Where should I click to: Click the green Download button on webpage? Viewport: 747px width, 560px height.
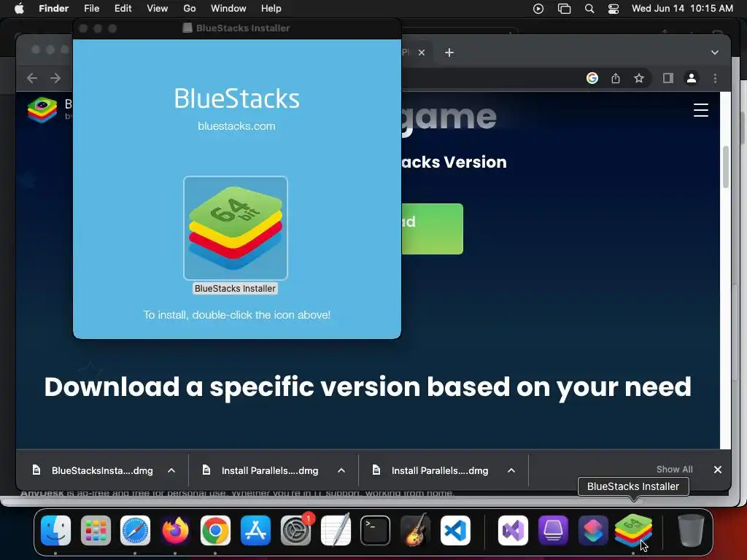point(432,228)
